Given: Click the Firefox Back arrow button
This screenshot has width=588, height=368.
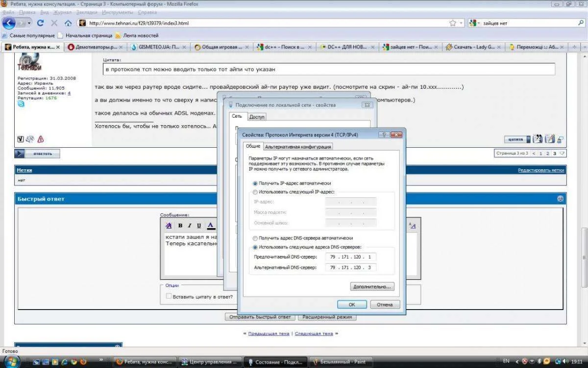Looking at the screenshot, I should click(9, 23).
